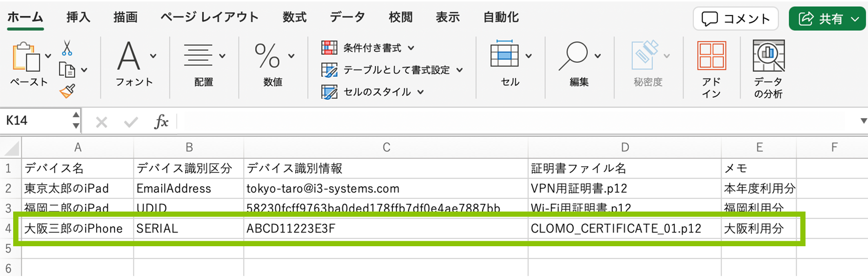The width and height of the screenshot is (868, 277).
Task: Open the アドイン add-ins icon
Action: tap(711, 55)
